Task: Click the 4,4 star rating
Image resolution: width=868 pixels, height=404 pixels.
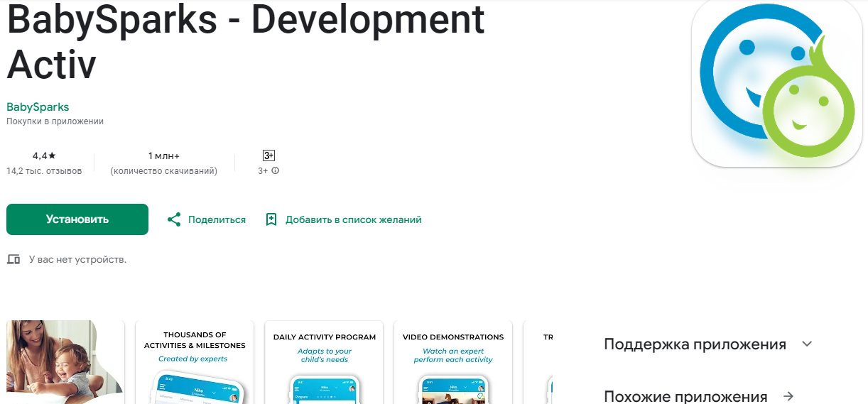Action: click(44, 155)
